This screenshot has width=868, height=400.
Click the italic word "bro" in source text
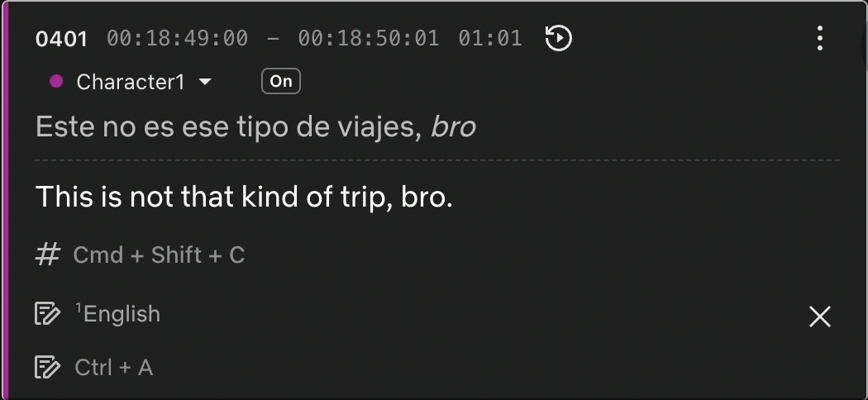[x=454, y=127]
